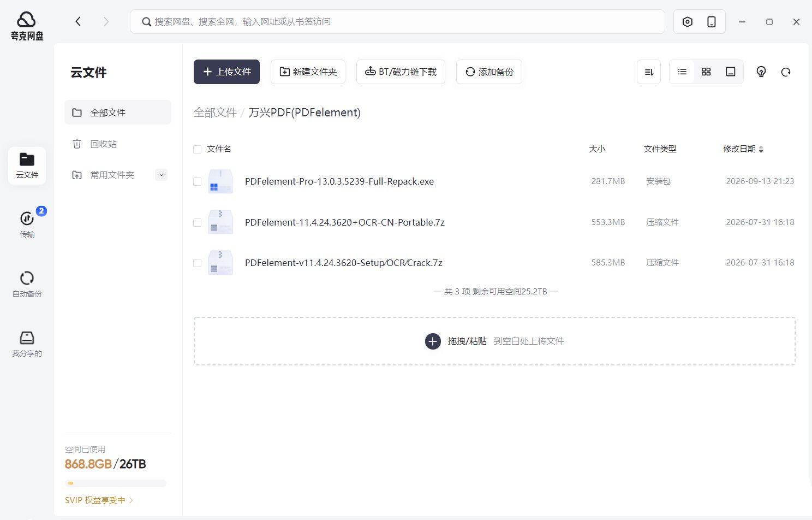This screenshot has width=812, height=520.
Task: Click the 281.7MB size cell
Action: pyautogui.click(x=608, y=181)
